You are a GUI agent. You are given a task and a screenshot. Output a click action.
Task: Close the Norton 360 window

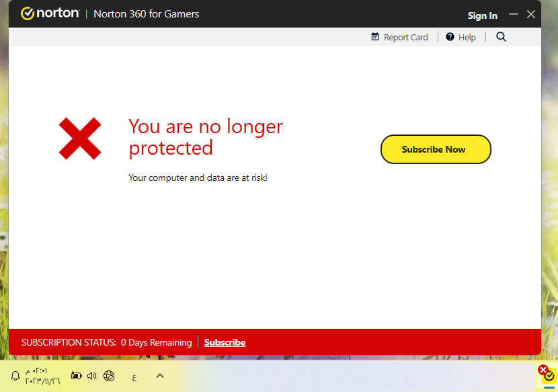click(x=531, y=14)
